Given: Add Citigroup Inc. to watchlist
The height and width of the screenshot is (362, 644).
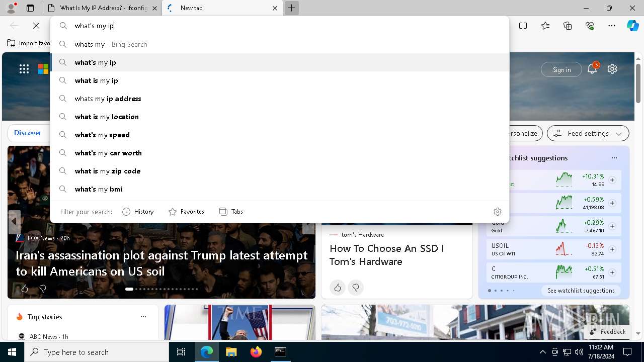Looking at the screenshot, I should [x=612, y=273].
